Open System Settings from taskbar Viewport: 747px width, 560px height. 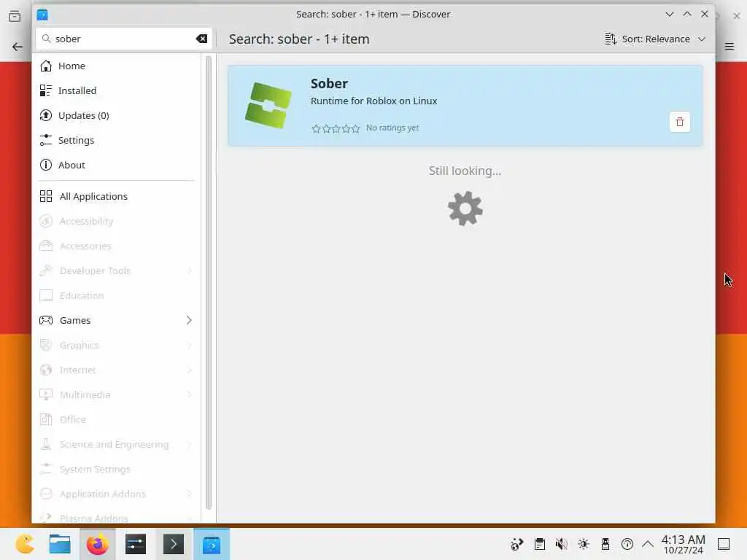coord(135,544)
